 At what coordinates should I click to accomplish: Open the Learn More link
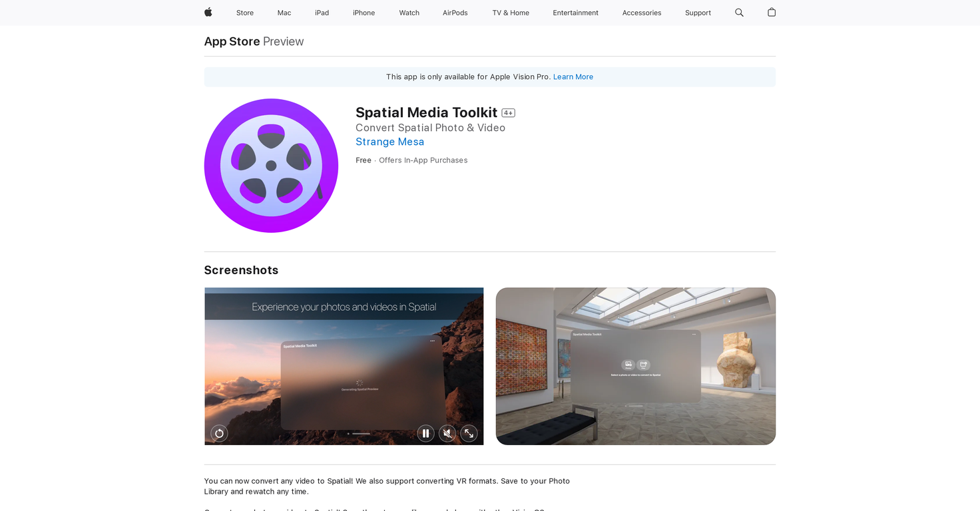point(573,77)
